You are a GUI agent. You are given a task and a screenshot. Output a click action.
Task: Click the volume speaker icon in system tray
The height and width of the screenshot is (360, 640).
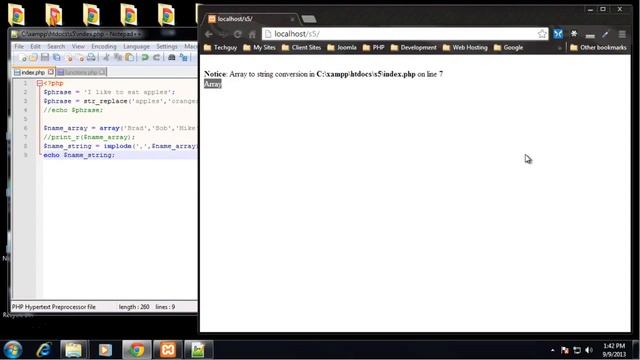point(589,350)
